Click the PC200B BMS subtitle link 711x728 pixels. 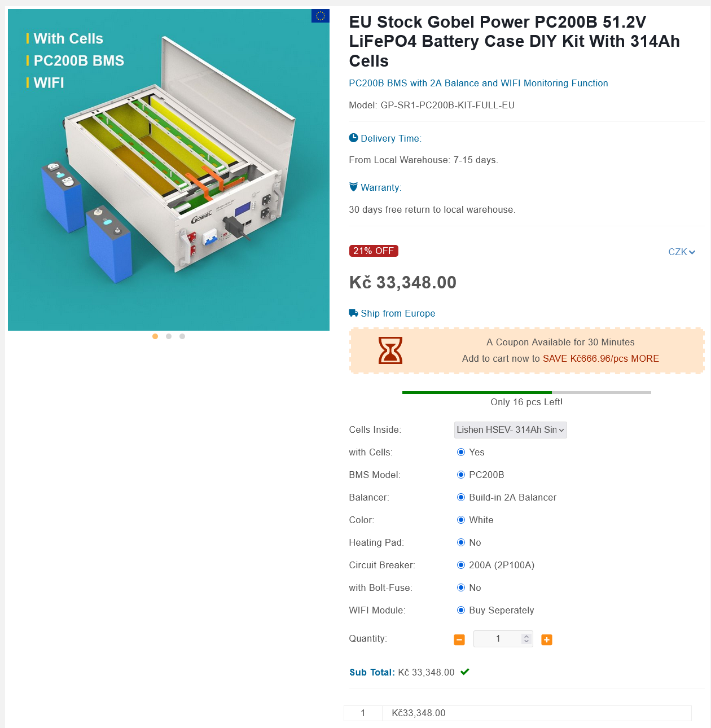pyautogui.click(x=478, y=83)
